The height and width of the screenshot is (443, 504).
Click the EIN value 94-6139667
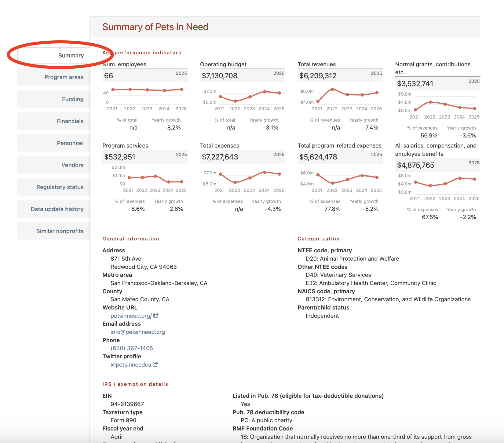tap(127, 404)
